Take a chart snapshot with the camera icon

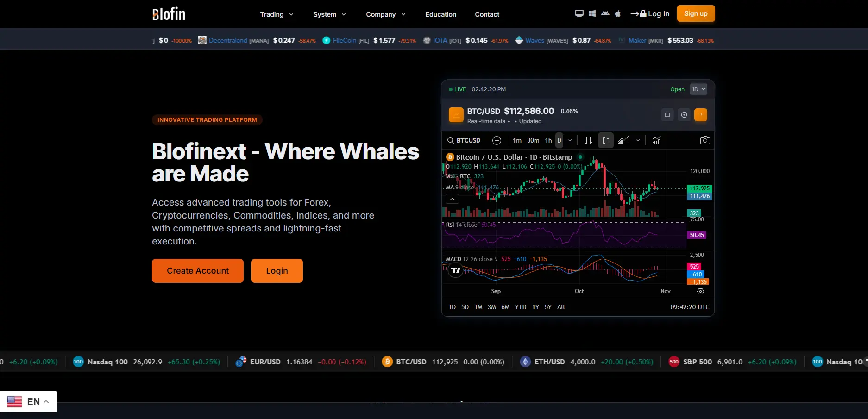[x=705, y=140]
